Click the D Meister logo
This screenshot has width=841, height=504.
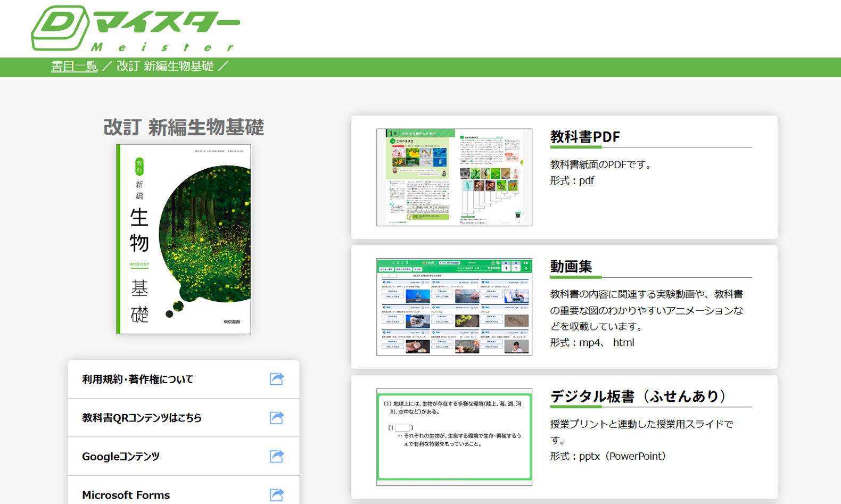[135, 28]
